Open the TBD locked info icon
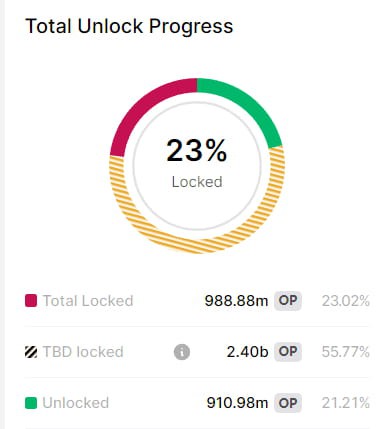 click(182, 352)
